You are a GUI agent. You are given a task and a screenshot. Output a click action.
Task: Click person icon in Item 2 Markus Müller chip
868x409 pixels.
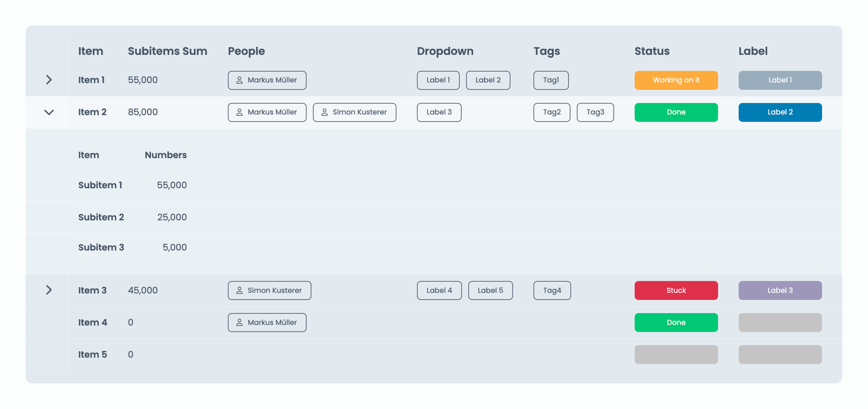pos(239,112)
